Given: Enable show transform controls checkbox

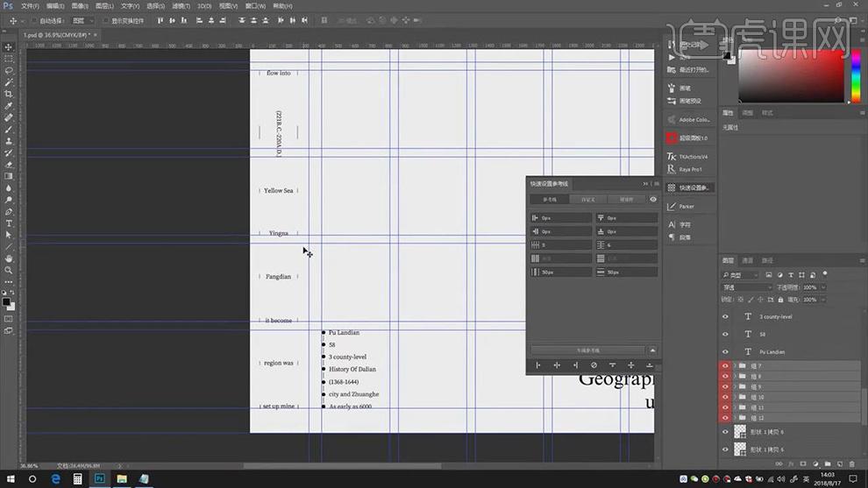Looking at the screenshot, I should [x=106, y=21].
